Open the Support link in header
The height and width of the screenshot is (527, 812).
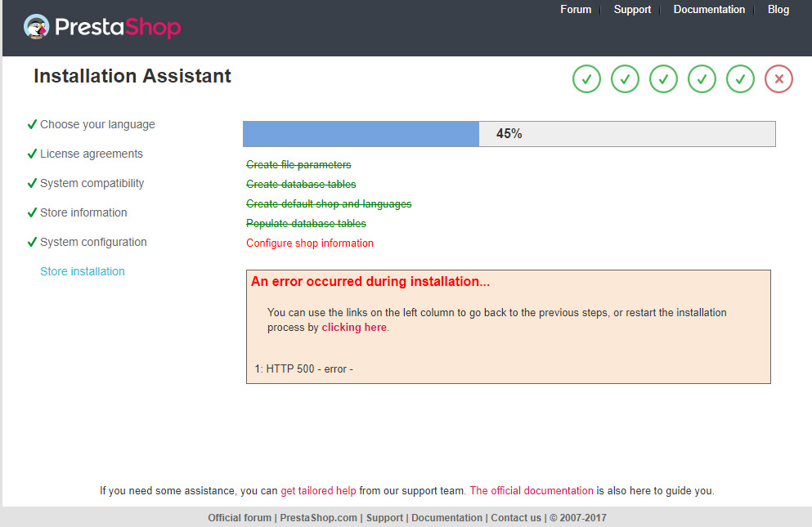click(x=632, y=9)
